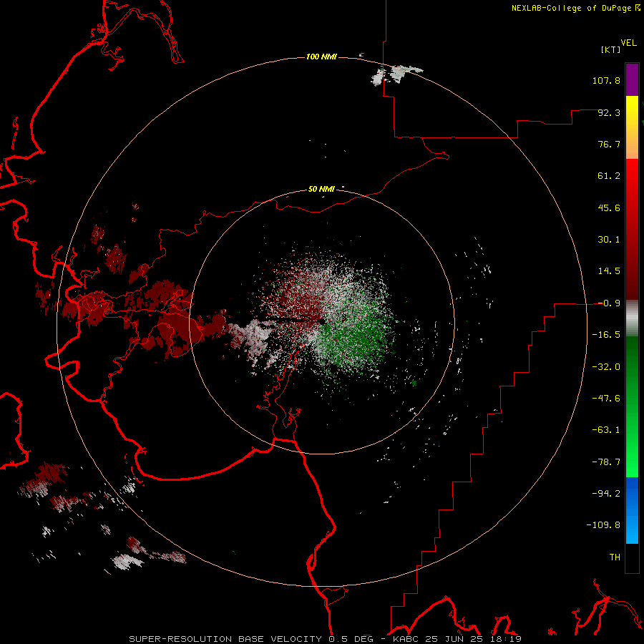Click the TH legend label
The image size is (644, 644).
[x=615, y=557]
